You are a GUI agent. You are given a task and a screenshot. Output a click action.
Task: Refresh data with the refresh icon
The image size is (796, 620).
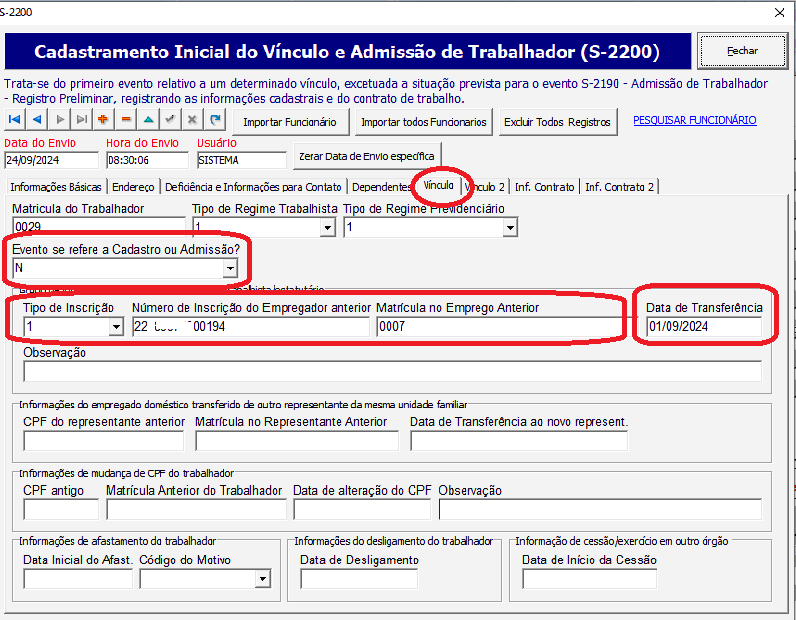click(214, 120)
